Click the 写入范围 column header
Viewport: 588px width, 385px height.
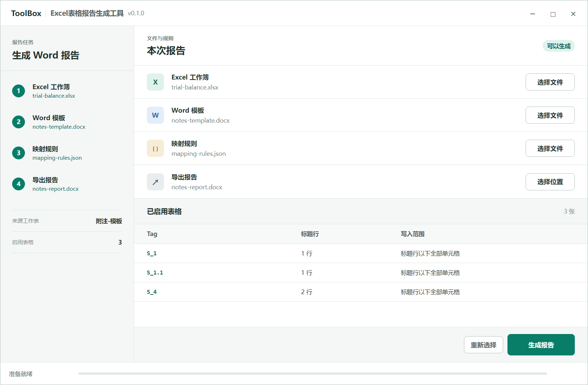pos(412,234)
